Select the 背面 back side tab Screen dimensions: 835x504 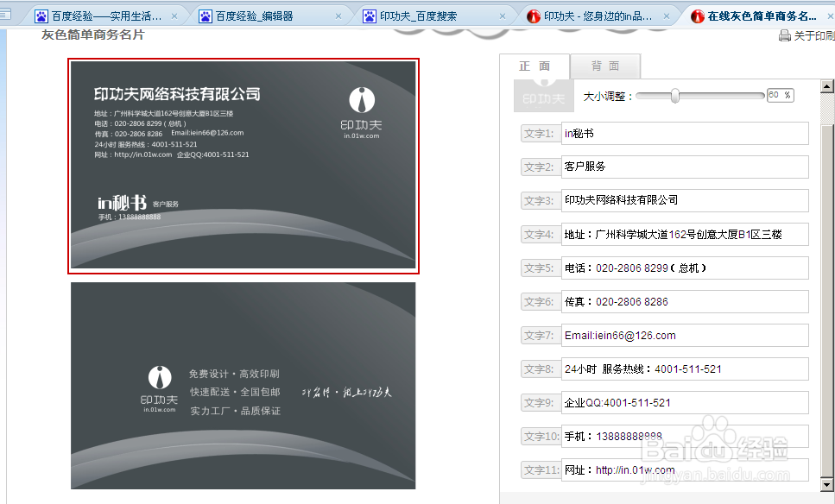[605, 66]
